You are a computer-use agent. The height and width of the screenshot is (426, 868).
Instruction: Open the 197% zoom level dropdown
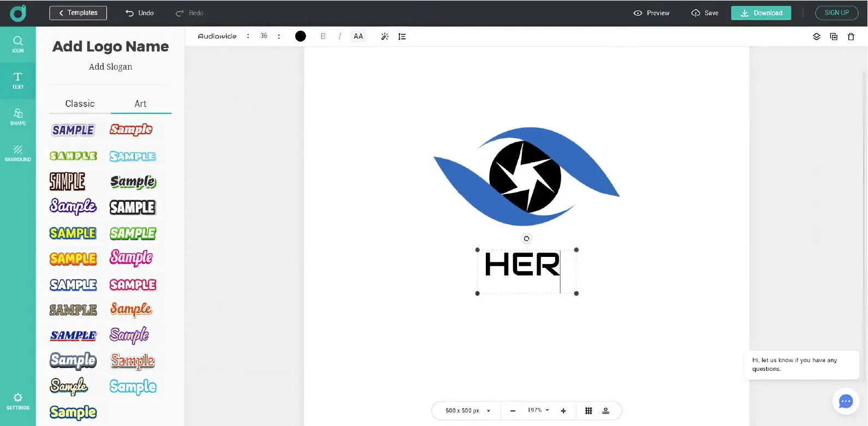[x=538, y=410]
